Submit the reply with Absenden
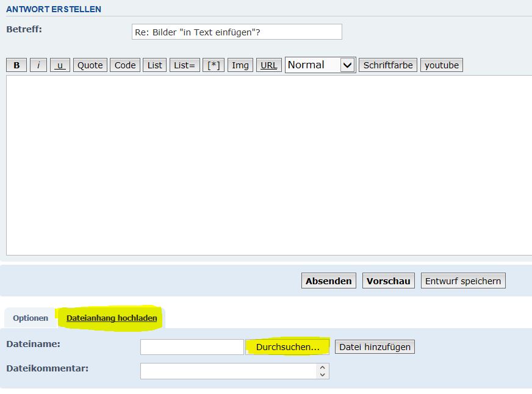 point(329,281)
